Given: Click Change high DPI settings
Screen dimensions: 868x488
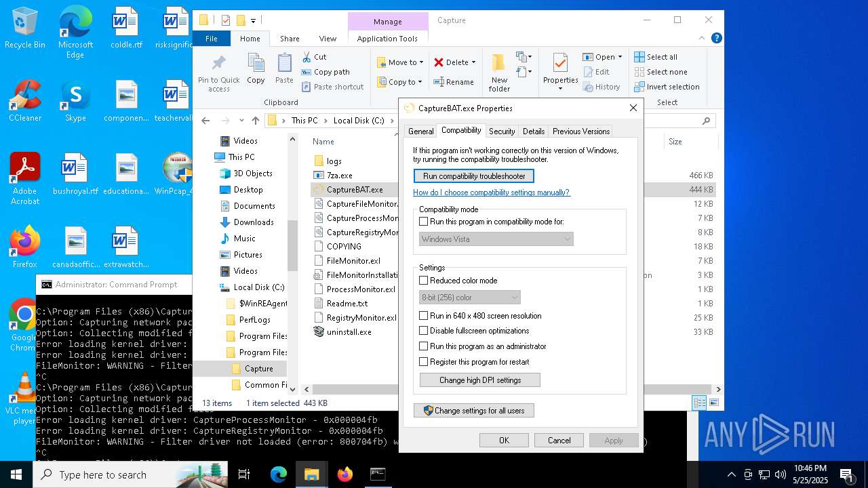Looking at the screenshot, I should tap(480, 380).
